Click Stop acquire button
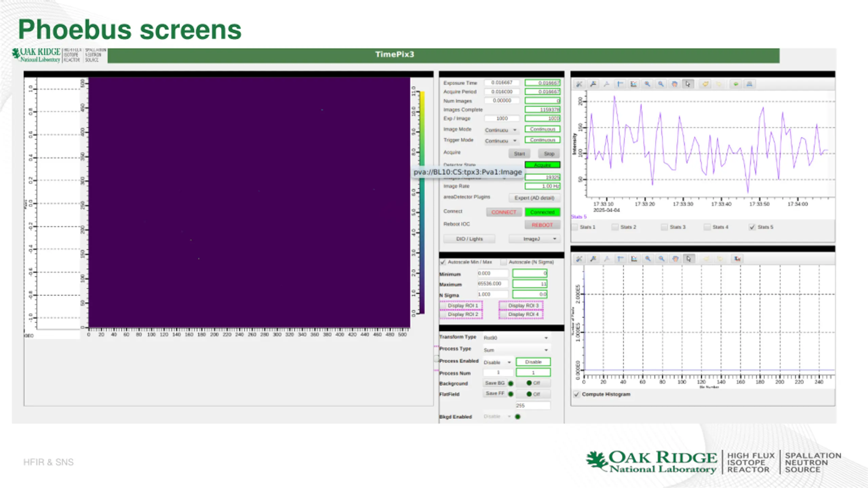 [549, 154]
